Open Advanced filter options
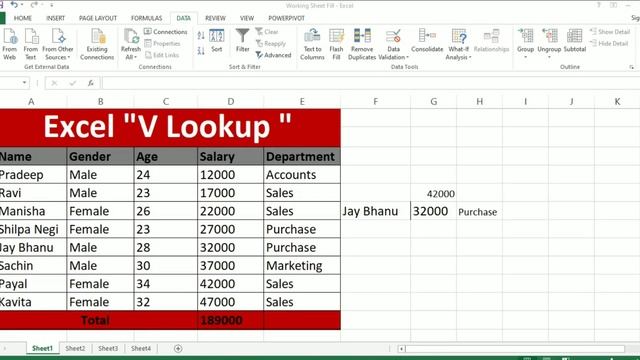 273,55
